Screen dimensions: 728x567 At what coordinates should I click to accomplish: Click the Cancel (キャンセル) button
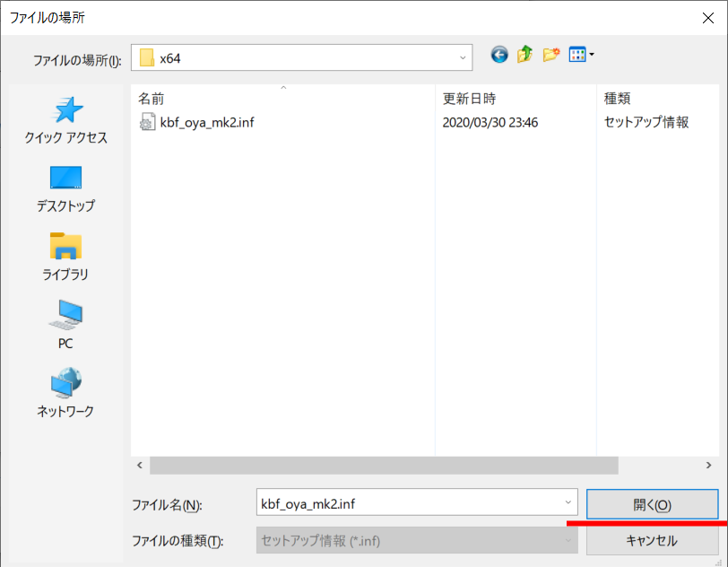pyautogui.click(x=652, y=541)
